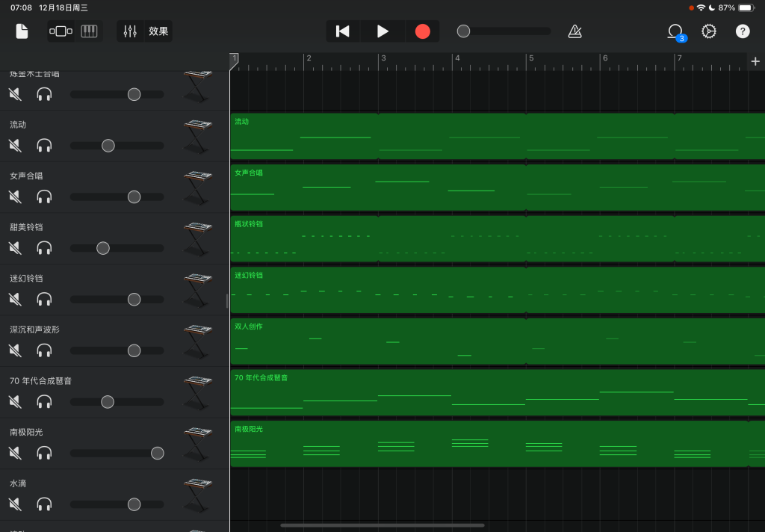The image size is (765, 532).
Task: Select the 甜美铃铛 keyboard instrument icon
Action: click(x=198, y=238)
